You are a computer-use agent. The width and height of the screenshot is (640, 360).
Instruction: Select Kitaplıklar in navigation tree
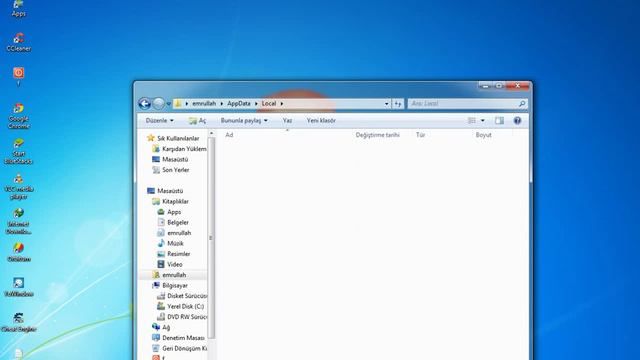[176, 201]
